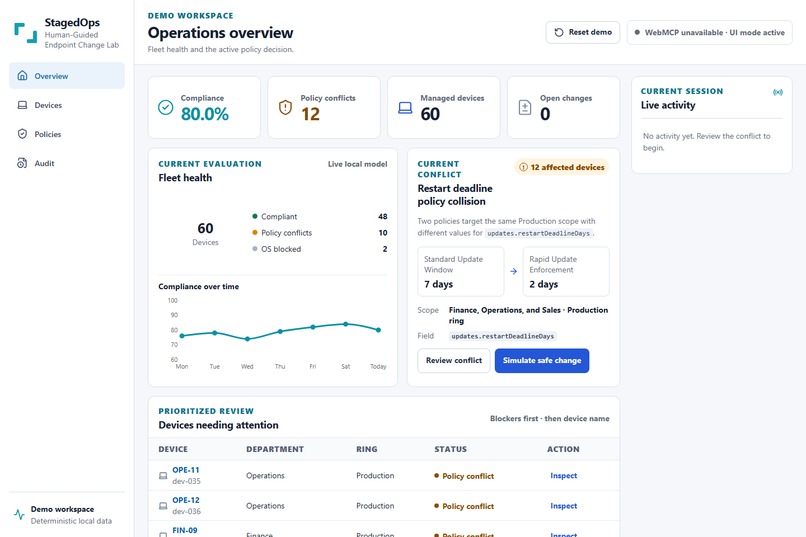Click the Reset demo circular arrow icon
Screen dimensions: 806x537
(x=559, y=32)
